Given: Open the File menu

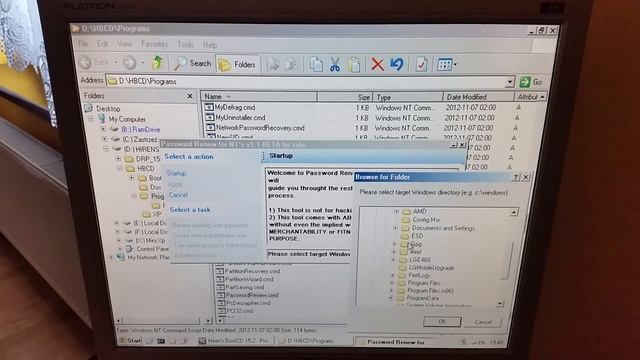Looking at the screenshot, I should 83,44.
